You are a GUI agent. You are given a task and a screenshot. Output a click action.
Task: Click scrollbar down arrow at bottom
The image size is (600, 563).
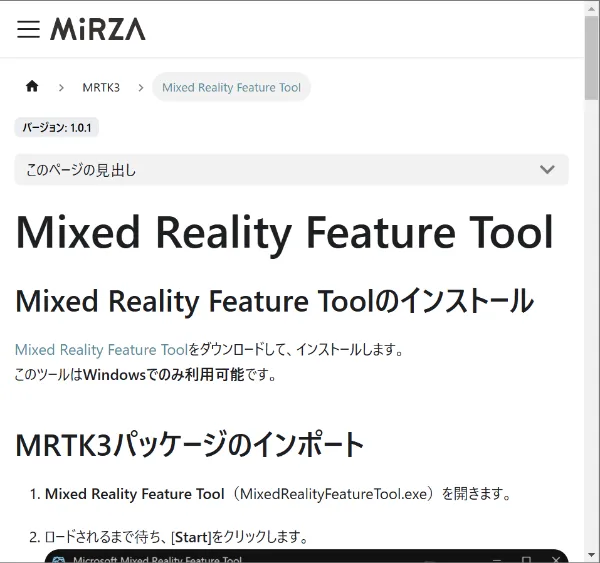(591, 555)
